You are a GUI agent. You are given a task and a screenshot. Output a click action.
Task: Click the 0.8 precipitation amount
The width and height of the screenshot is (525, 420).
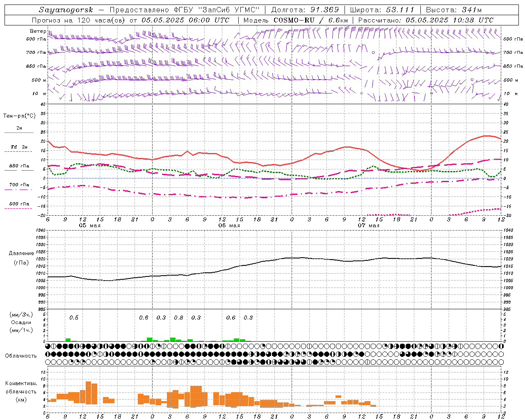click(178, 317)
